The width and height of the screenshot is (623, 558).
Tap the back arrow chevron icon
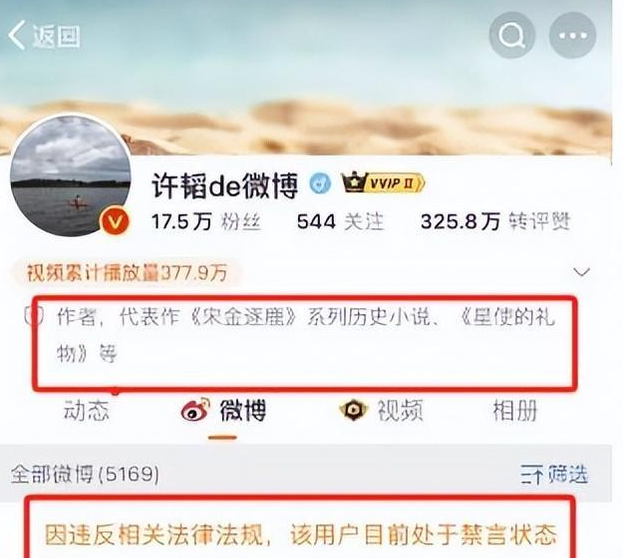tap(17, 35)
